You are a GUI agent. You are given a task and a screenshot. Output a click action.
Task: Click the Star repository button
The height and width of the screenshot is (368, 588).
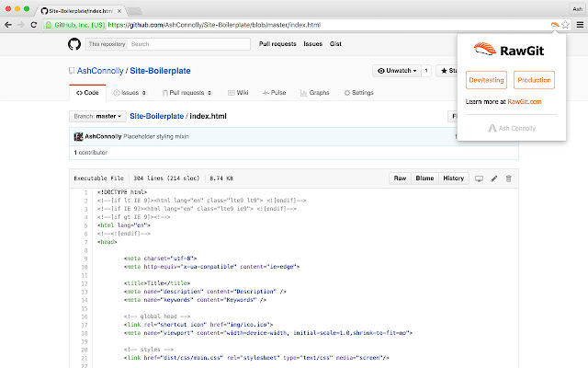[447, 71]
